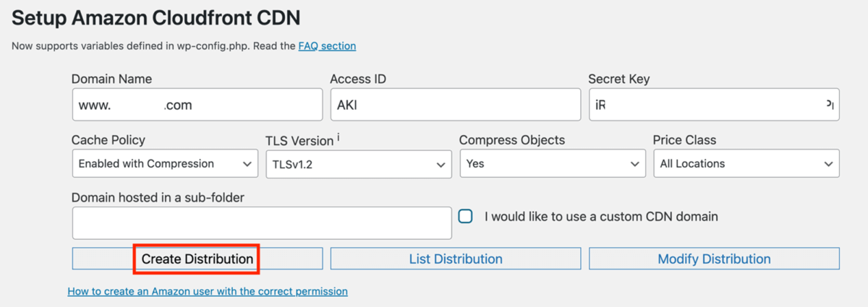Focus the Domain Name input field

tap(197, 105)
